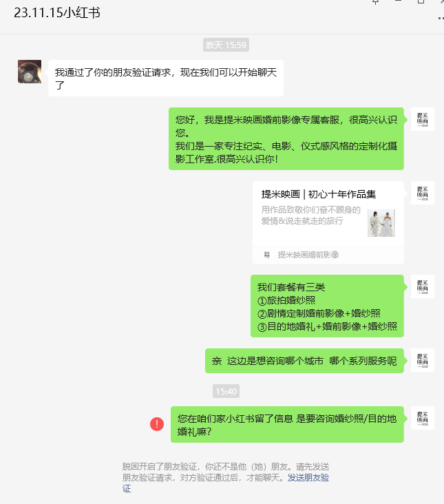
Task: Open the contact's avatar on the left
Action: click(x=30, y=72)
